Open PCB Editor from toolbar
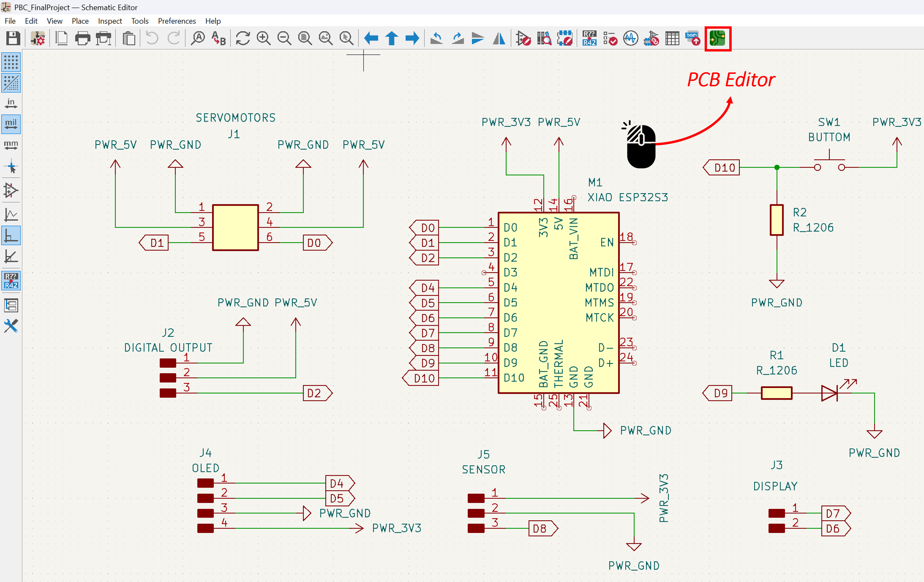Screen dimensions: 924x582 click(x=717, y=38)
